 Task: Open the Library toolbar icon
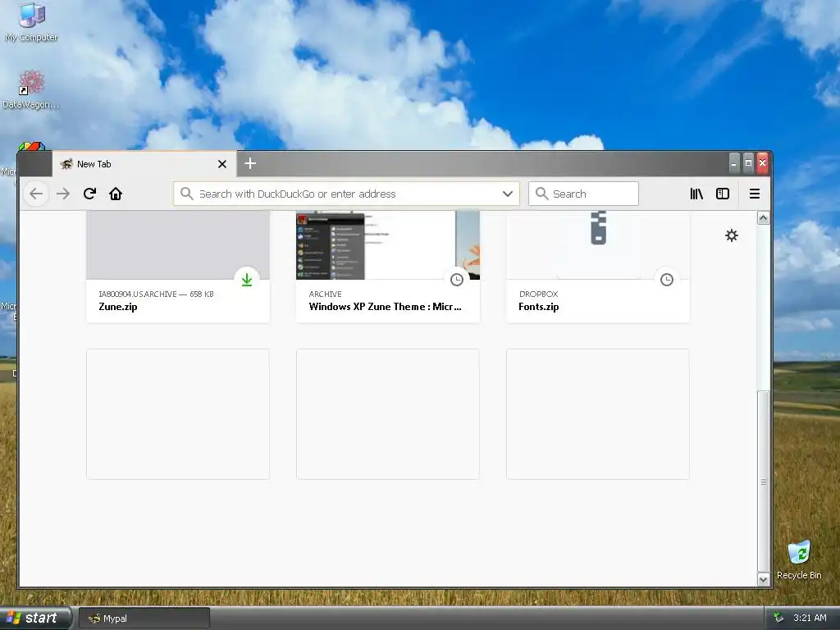point(696,194)
